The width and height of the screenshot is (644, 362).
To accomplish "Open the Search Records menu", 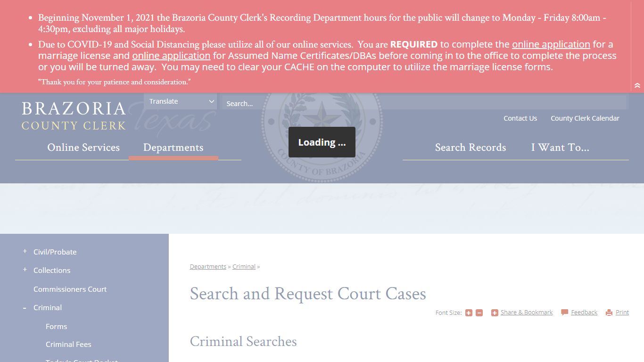I will click(471, 148).
